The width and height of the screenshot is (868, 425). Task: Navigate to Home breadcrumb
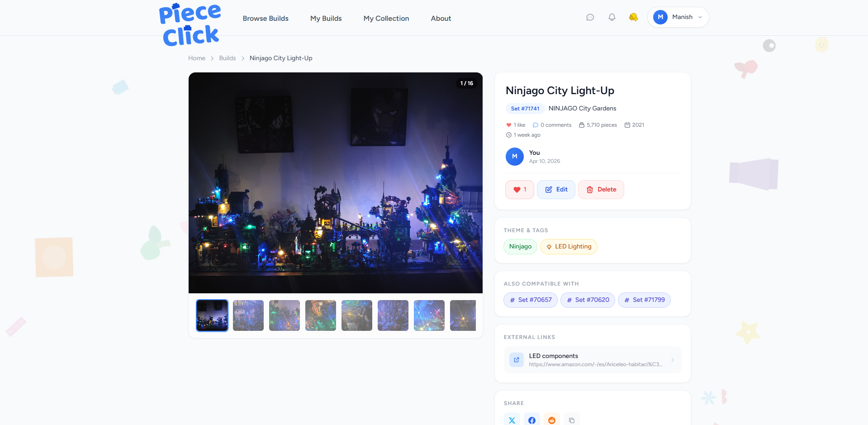pyautogui.click(x=197, y=58)
